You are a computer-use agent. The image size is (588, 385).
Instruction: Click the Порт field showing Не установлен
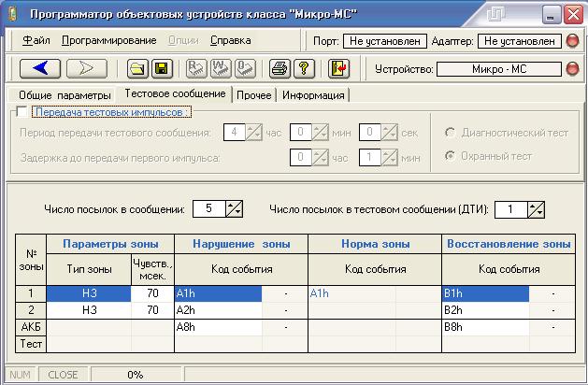385,41
